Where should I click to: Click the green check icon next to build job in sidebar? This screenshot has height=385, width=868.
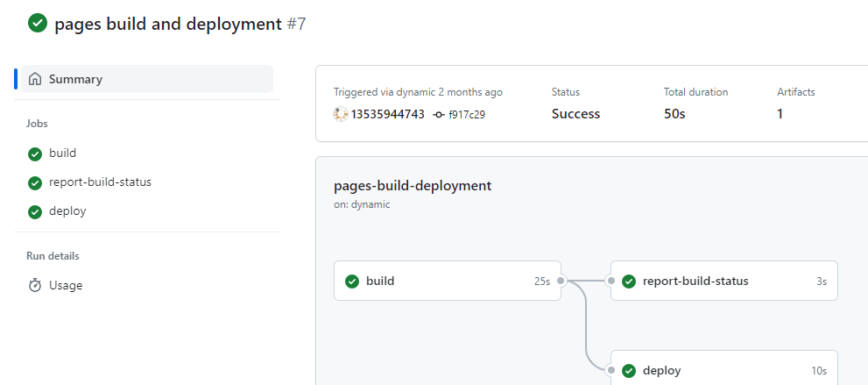(35, 154)
